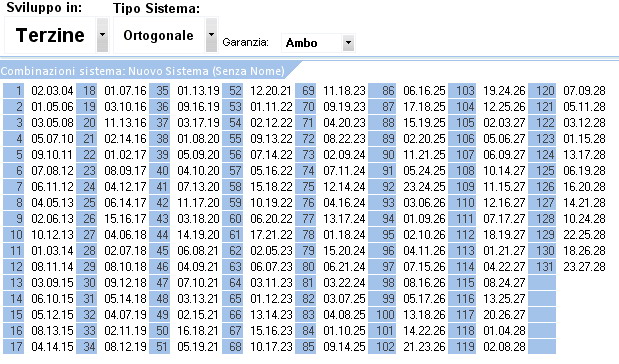619x364 pixels.
Task: Select combination row number 1
Action: [x=13, y=90]
